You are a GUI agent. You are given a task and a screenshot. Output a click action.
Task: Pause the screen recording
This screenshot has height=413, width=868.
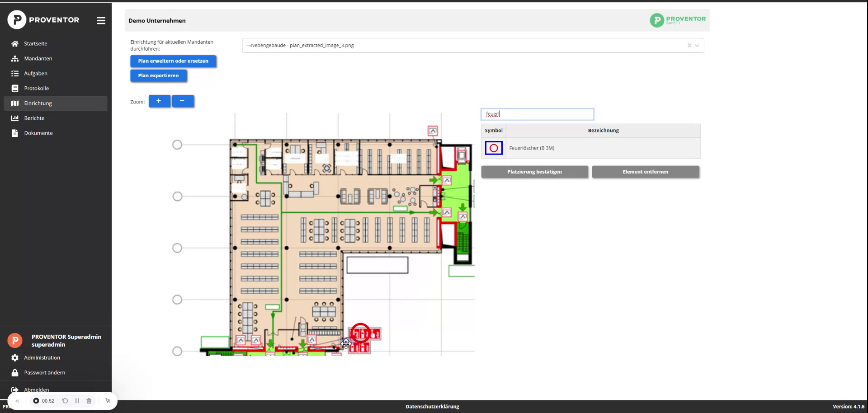[77, 400]
